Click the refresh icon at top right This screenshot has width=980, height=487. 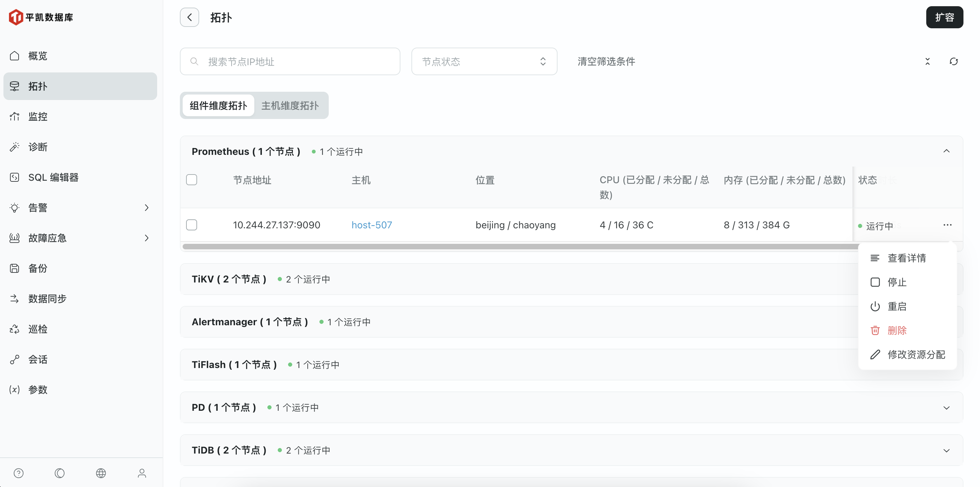tap(953, 61)
